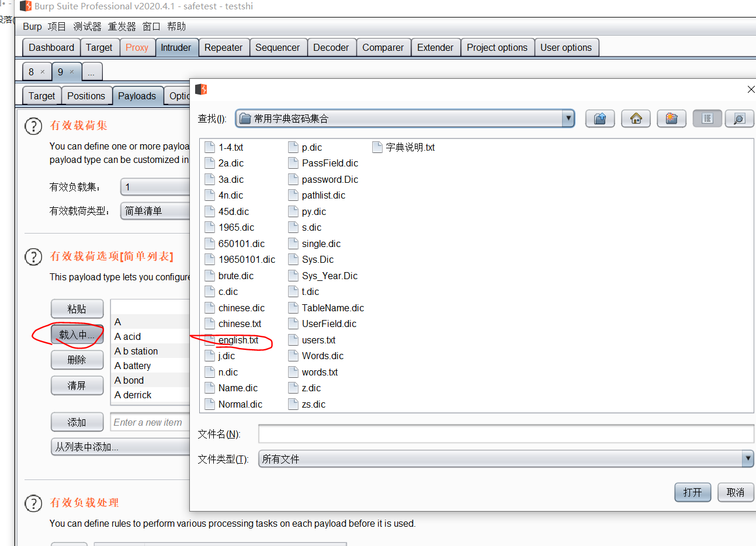756x546 pixels.
Task: Focus the Enter a new item field
Action: [150, 422]
